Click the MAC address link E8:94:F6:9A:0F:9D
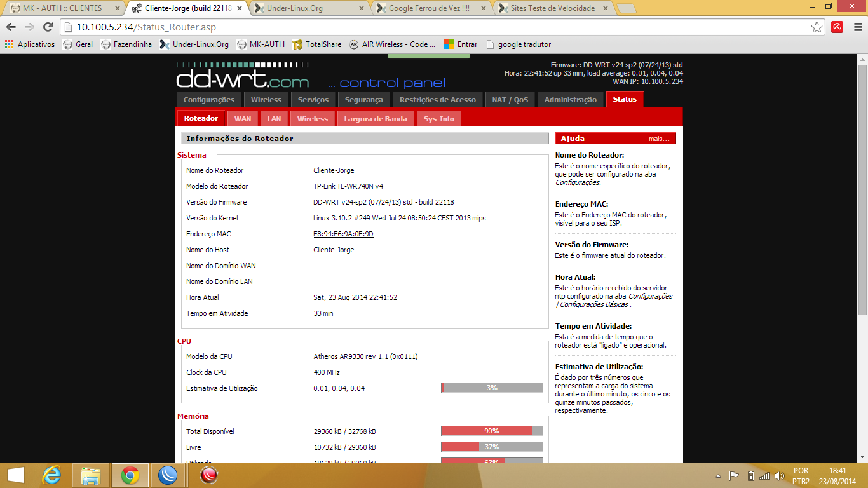The image size is (868, 488). click(x=343, y=234)
